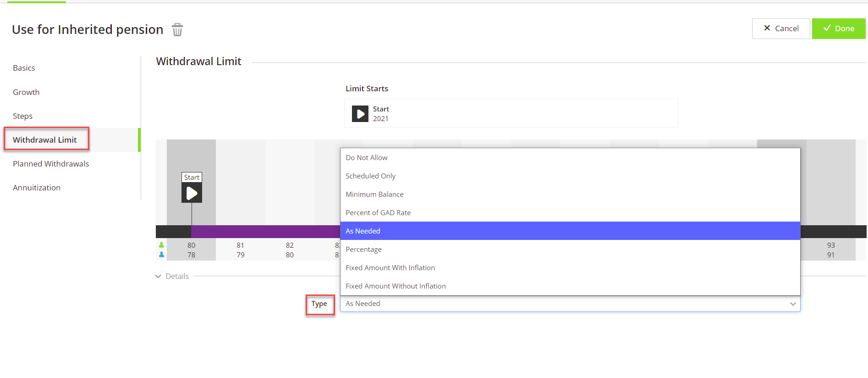868x378 pixels.
Task: Open the Basics section
Action: tap(24, 68)
